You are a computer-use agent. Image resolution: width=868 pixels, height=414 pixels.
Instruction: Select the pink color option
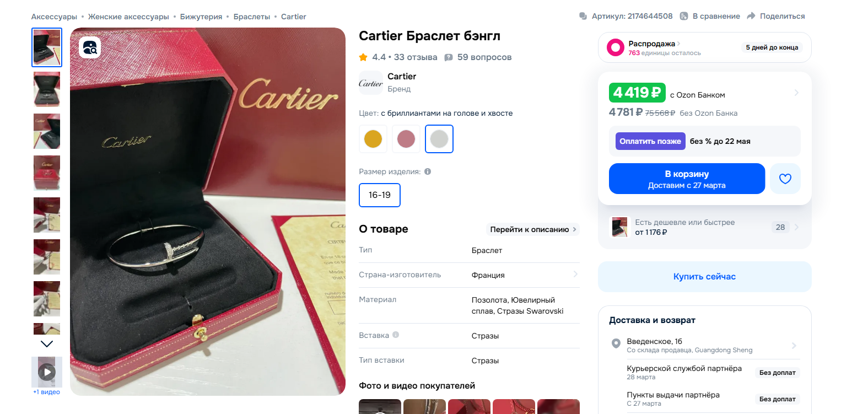click(x=406, y=139)
